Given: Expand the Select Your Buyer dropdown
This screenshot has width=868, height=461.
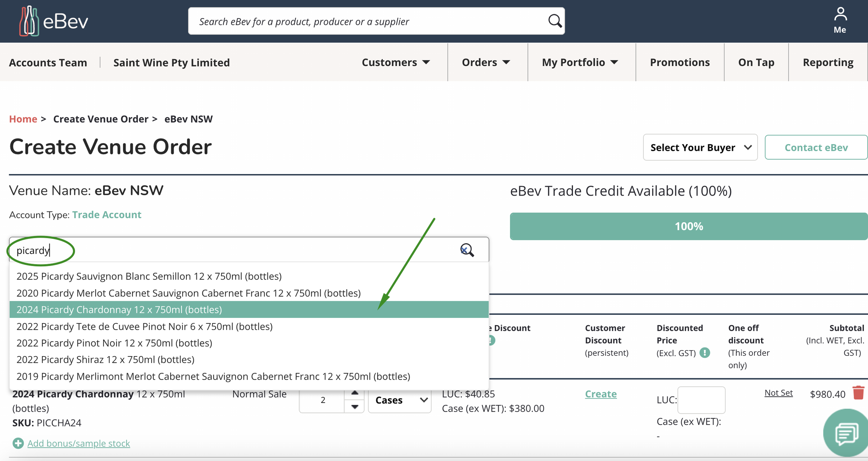Looking at the screenshot, I should [700, 148].
